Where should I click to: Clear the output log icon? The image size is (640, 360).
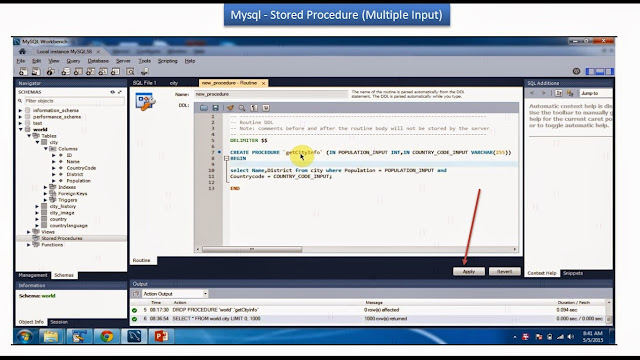(136, 293)
